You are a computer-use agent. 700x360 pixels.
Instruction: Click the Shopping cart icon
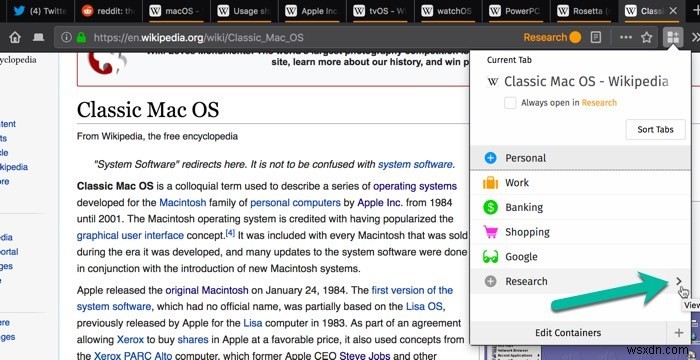[490, 232]
